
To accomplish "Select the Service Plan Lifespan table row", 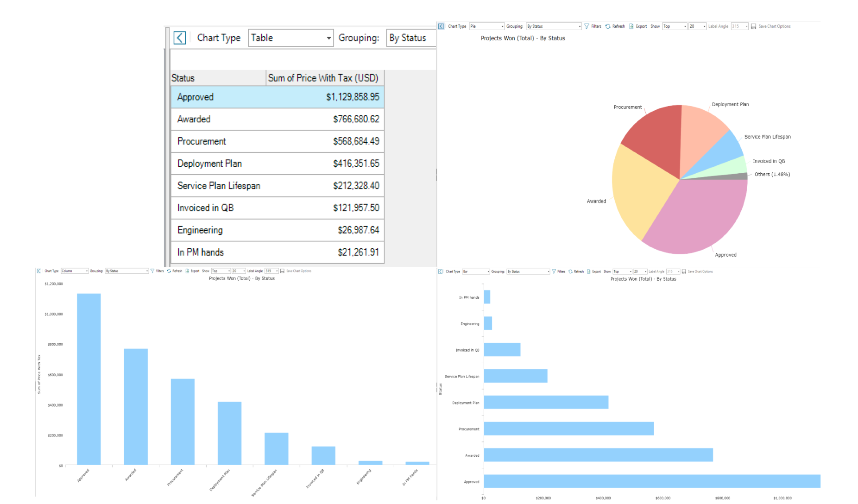I will point(278,186).
